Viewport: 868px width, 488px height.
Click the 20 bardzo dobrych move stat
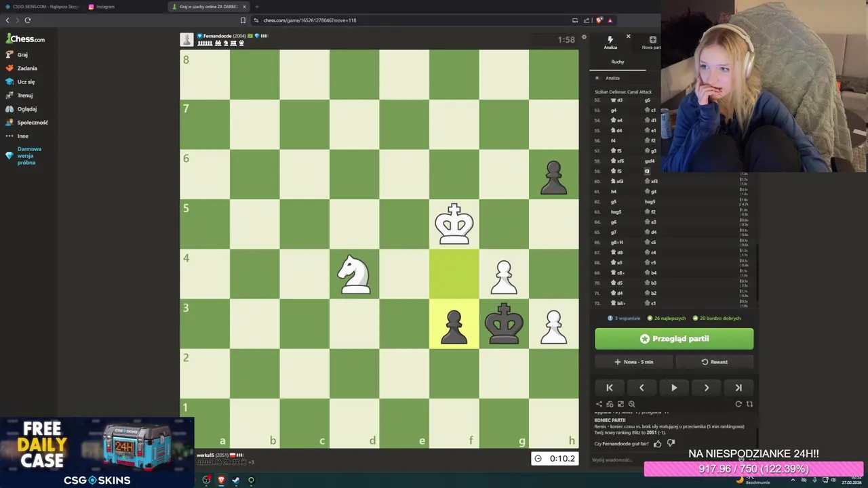coord(716,318)
